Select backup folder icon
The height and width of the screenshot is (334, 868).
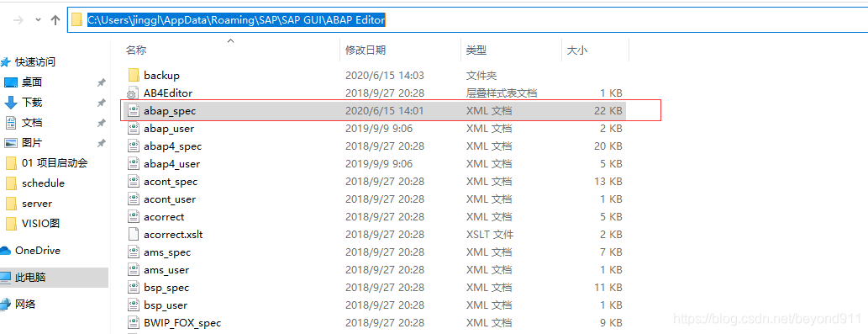(134, 76)
